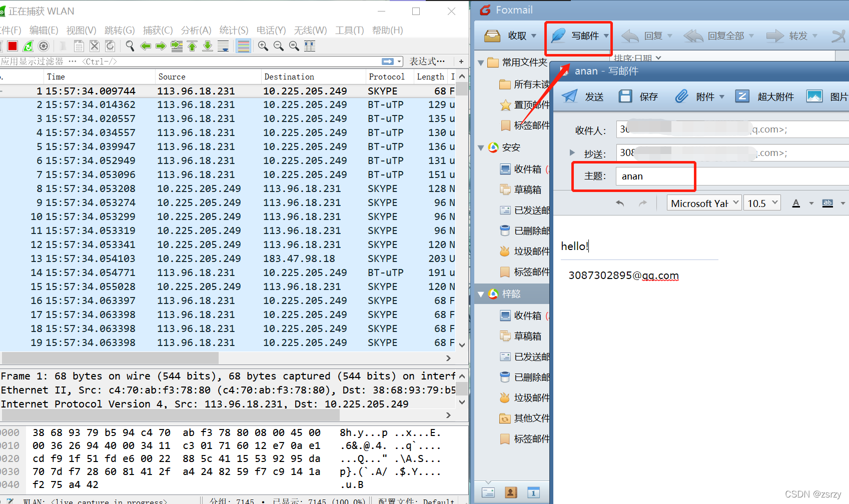Open dropdown arrow next to 写邮件
Viewport: 849px width, 504px height.
click(606, 36)
